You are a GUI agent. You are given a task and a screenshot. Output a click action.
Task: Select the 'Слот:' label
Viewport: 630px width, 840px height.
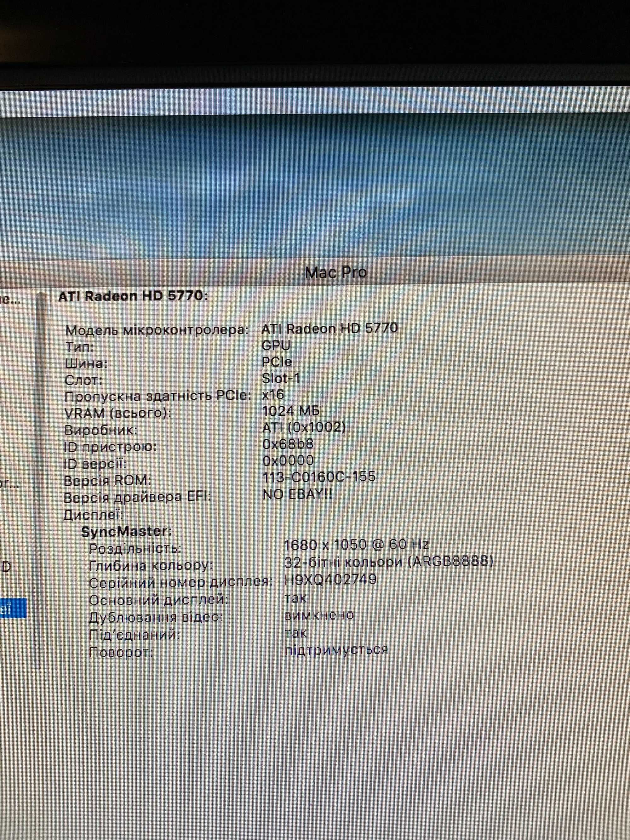click(83, 380)
